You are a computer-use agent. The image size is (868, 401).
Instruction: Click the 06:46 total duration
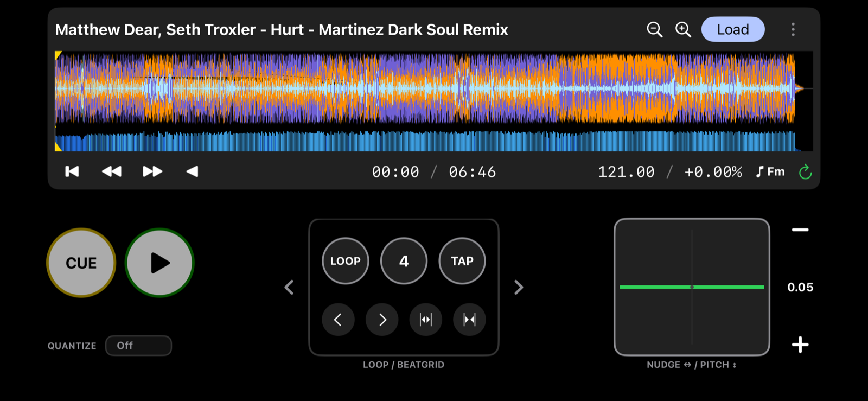[472, 172]
